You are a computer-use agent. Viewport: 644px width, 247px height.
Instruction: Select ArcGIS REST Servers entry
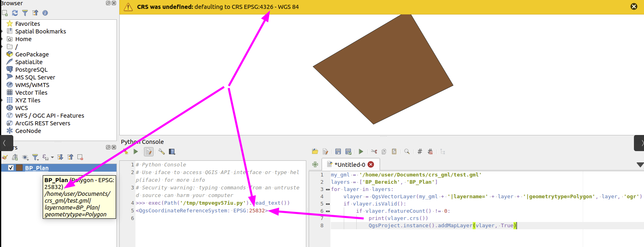click(43, 123)
